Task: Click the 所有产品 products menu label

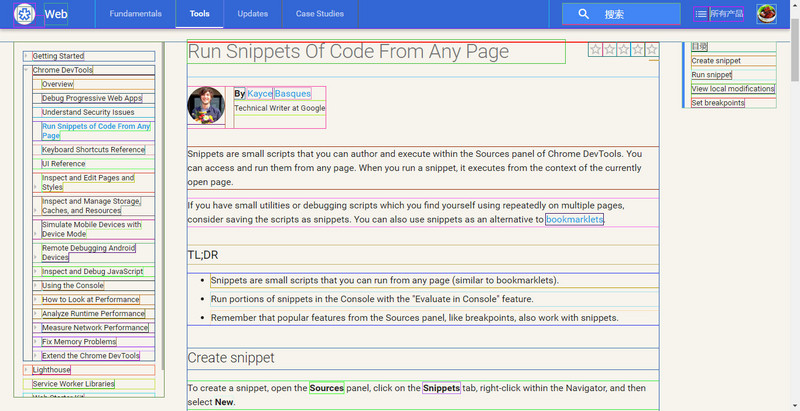Action: tap(727, 14)
